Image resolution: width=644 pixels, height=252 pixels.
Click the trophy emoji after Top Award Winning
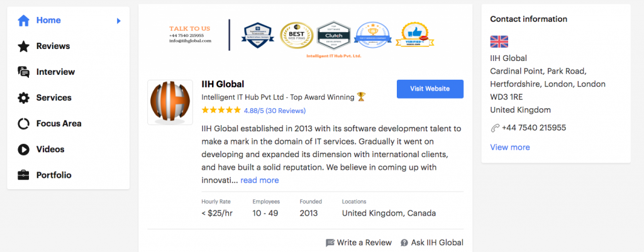pyautogui.click(x=361, y=97)
